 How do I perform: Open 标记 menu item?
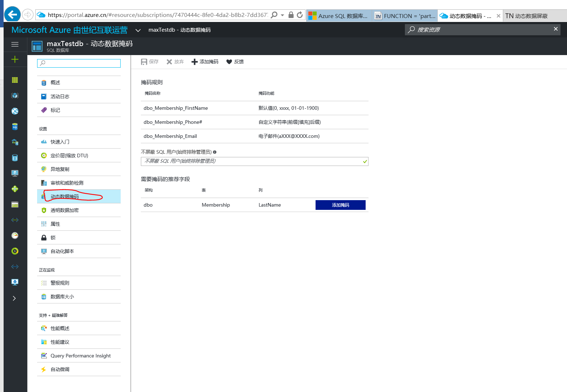click(x=79, y=110)
